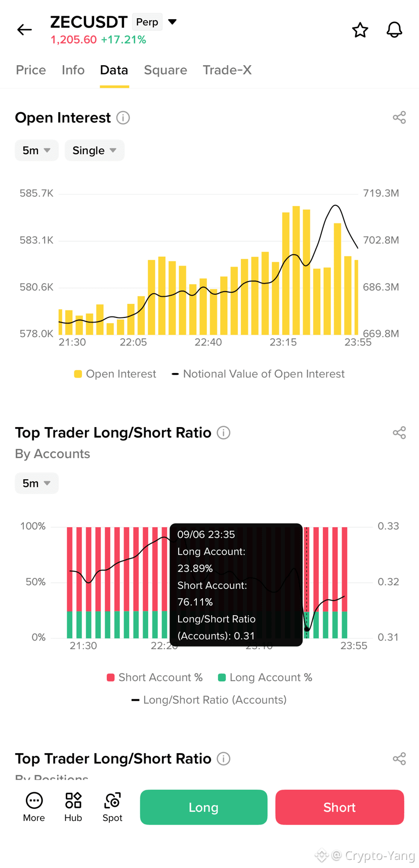Open the More menu icon
419x868 pixels.
(x=34, y=807)
